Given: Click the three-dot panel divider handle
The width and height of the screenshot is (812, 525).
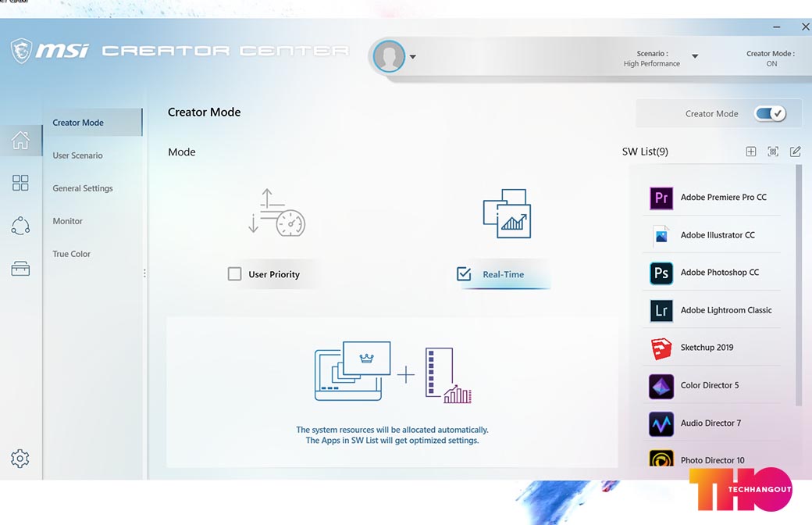Looking at the screenshot, I should click(144, 273).
